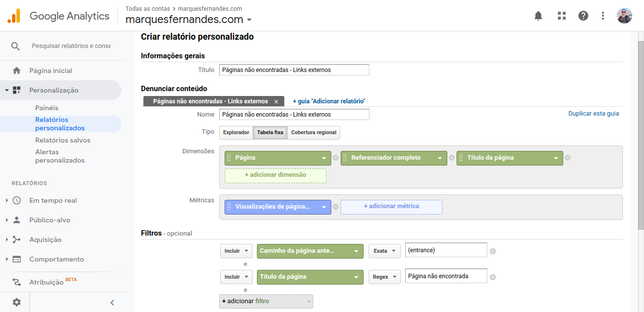This screenshot has width=644, height=312.
Task: Open the Título da página dimension dropdown
Action: (x=556, y=158)
